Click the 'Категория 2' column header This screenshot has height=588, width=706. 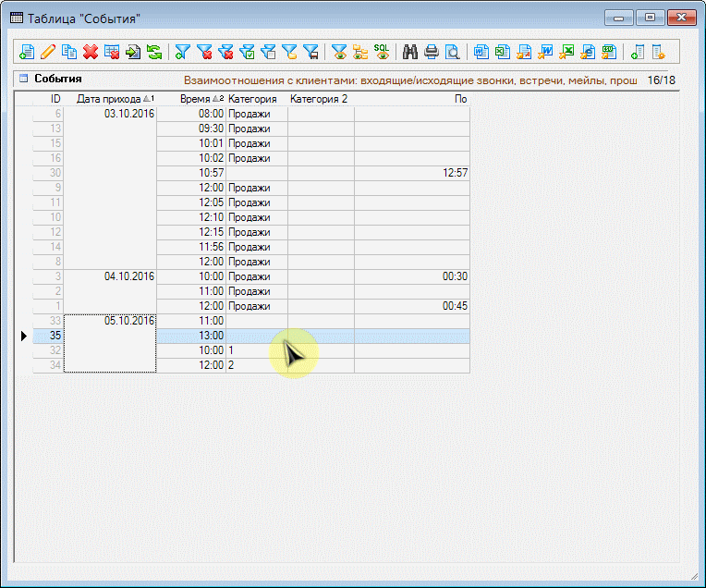pyautogui.click(x=319, y=99)
